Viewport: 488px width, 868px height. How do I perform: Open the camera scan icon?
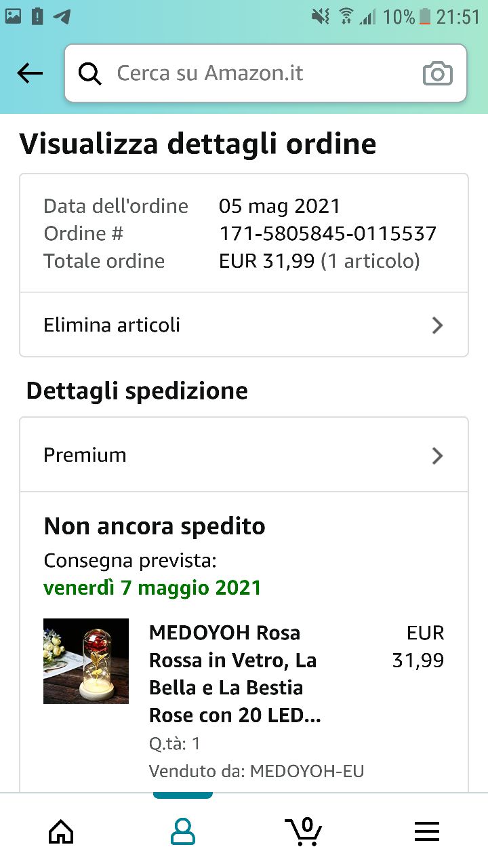point(437,73)
